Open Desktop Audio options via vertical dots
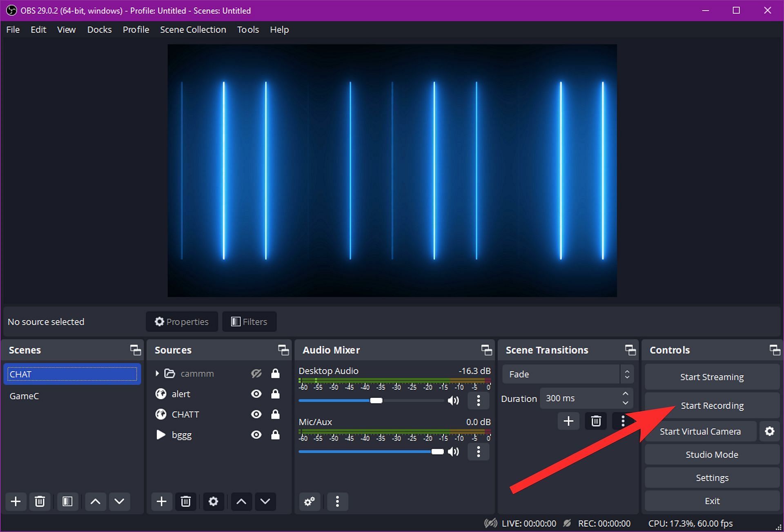This screenshot has width=784, height=532. (x=478, y=401)
